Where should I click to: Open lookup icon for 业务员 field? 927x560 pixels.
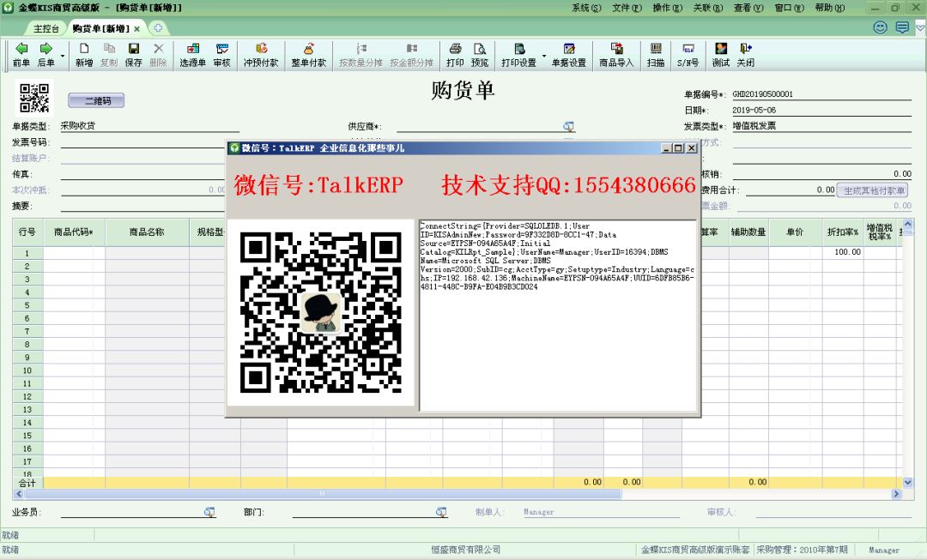tap(209, 512)
